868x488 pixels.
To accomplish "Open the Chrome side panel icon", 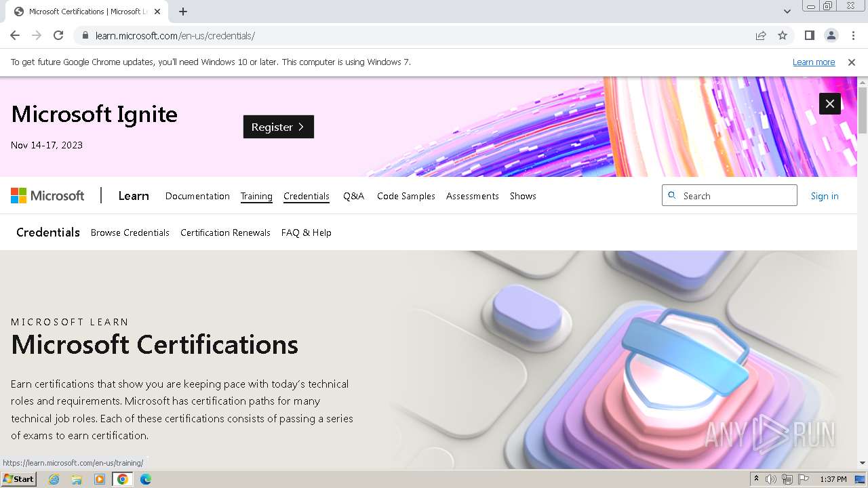I will click(x=809, y=35).
